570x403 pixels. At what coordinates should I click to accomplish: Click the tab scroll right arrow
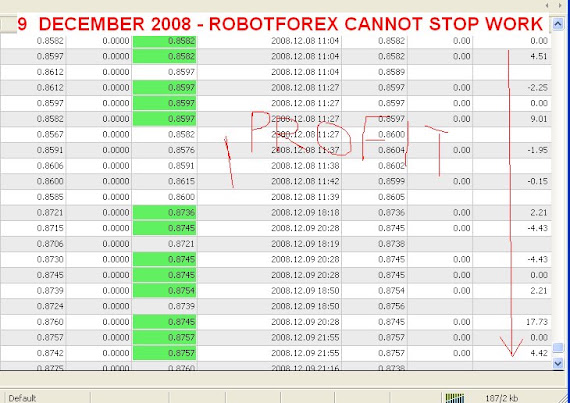561,5
